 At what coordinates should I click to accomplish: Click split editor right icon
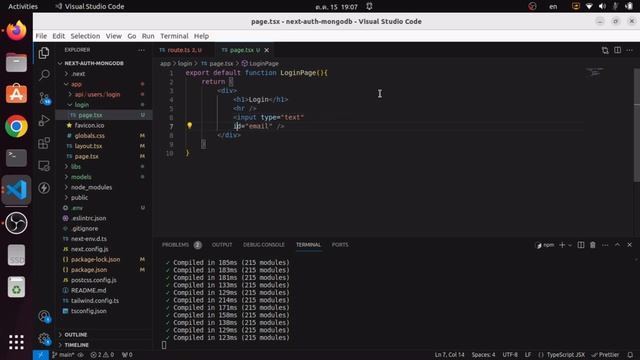click(x=618, y=50)
